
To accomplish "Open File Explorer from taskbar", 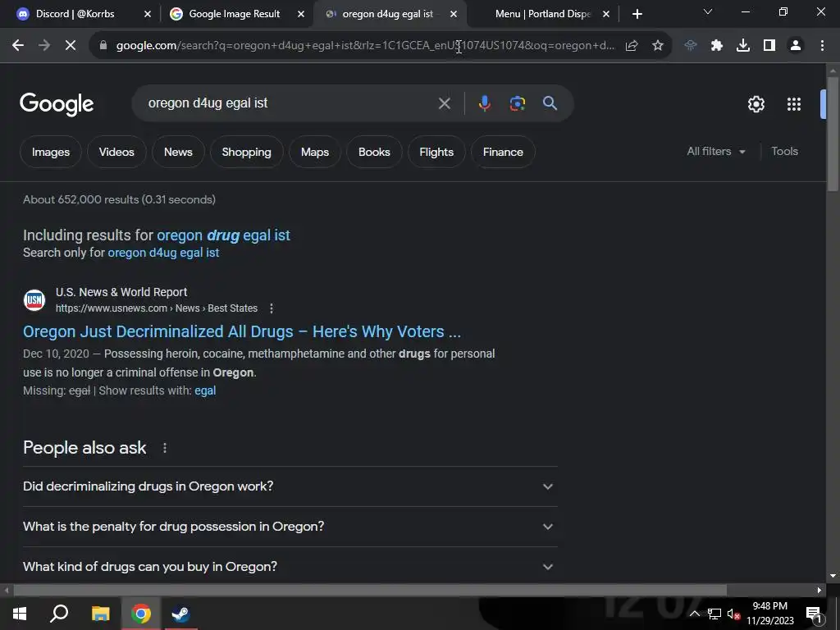I will (x=100, y=614).
